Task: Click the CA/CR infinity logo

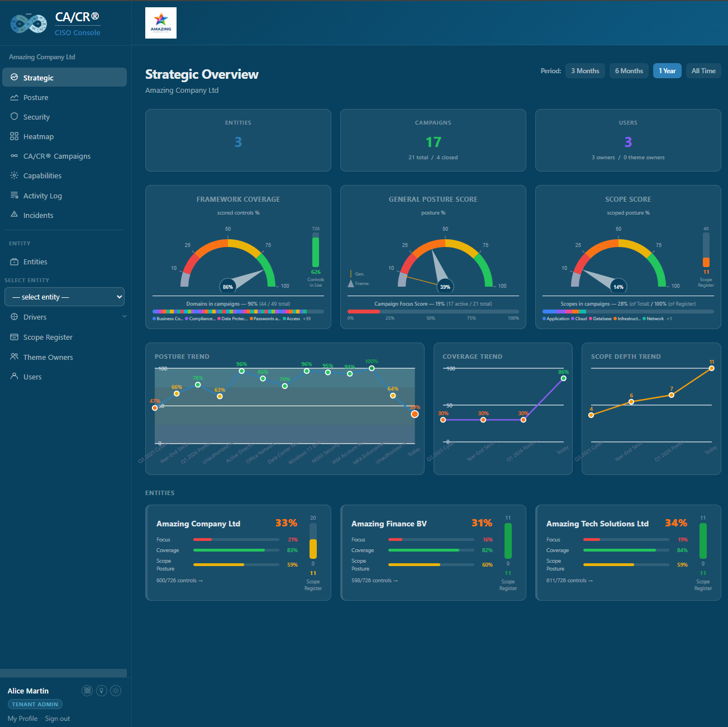Action: 29,23
